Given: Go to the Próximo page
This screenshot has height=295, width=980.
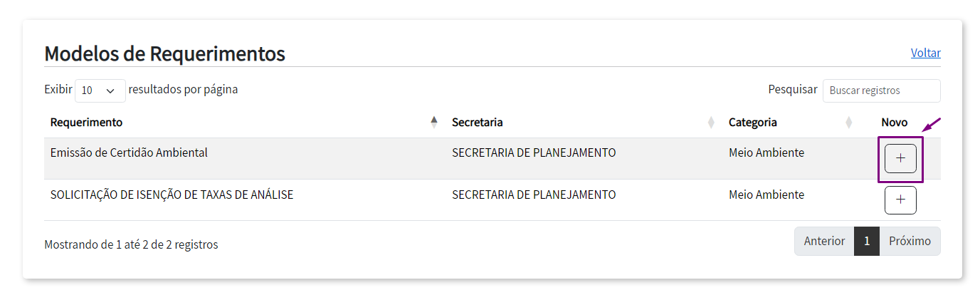Looking at the screenshot, I should coord(910,241).
